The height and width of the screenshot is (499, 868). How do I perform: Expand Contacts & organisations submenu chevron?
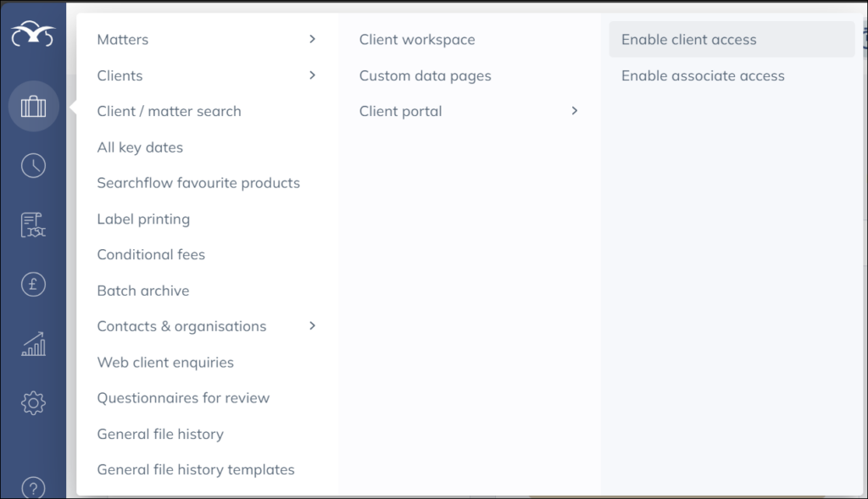pyautogui.click(x=312, y=326)
